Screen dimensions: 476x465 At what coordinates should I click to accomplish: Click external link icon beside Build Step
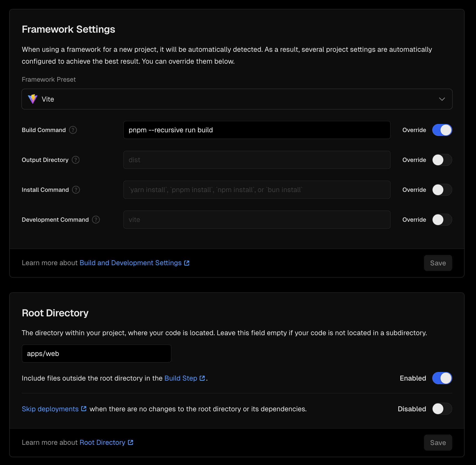click(202, 378)
